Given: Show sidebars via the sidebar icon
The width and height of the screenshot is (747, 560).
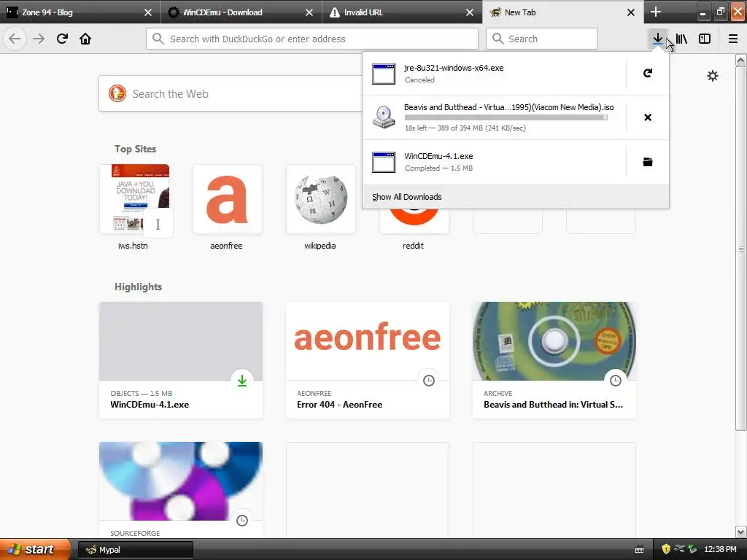Looking at the screenshot, I should pos(705,39).
